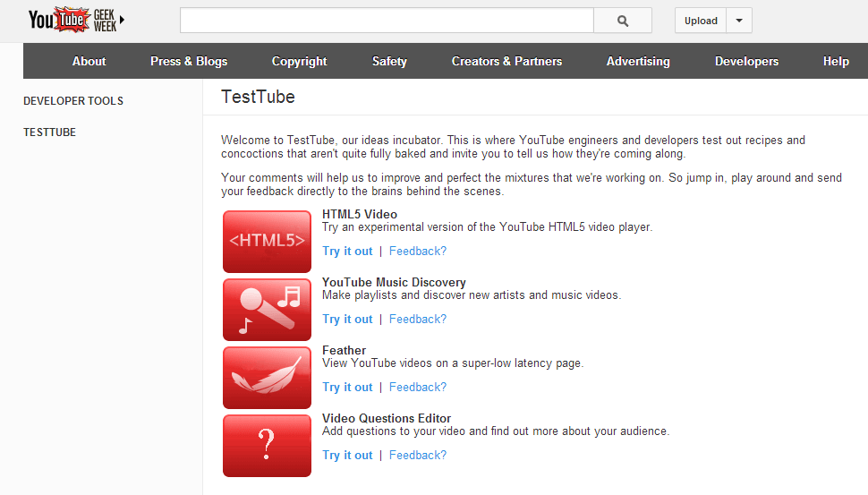Open the Feather red icon

coord(267,378)
